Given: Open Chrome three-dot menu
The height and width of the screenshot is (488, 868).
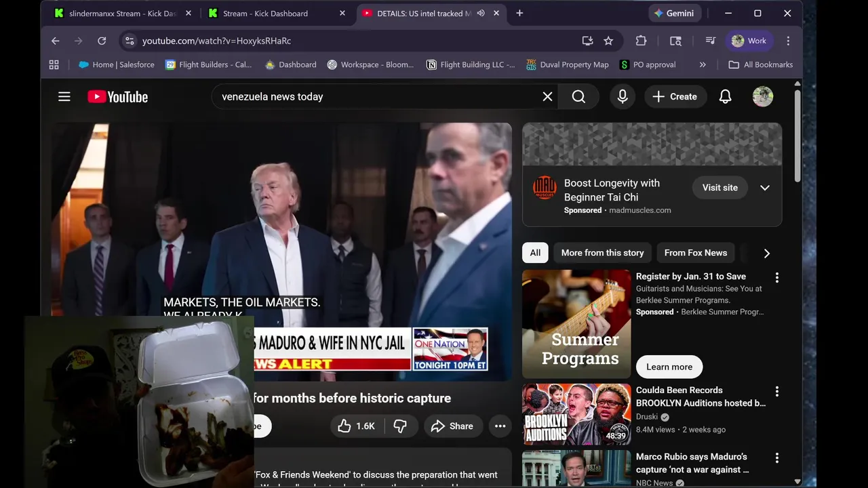Looking at the screenshot, I should 788,41.
